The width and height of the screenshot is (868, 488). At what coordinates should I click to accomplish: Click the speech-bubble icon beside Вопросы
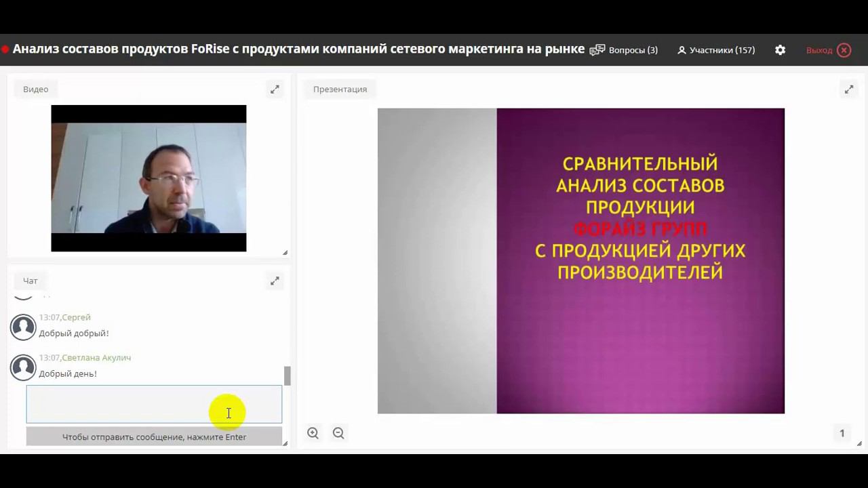597,50
